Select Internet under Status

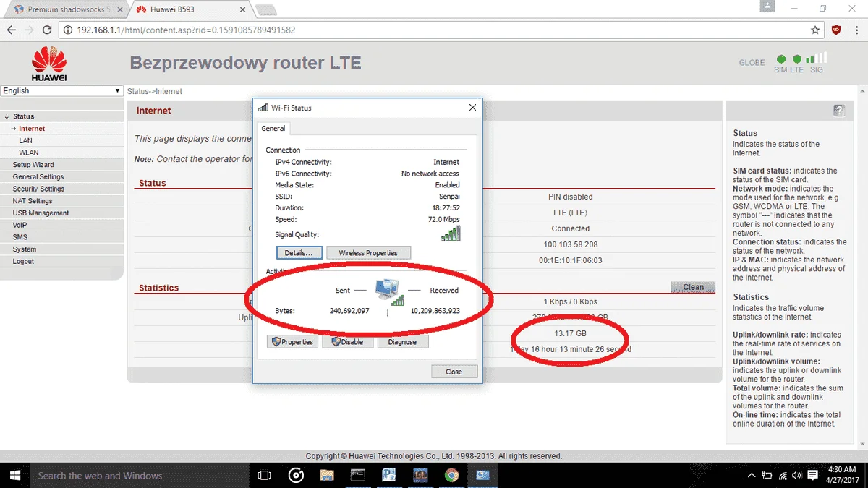[x=32, y=129]
